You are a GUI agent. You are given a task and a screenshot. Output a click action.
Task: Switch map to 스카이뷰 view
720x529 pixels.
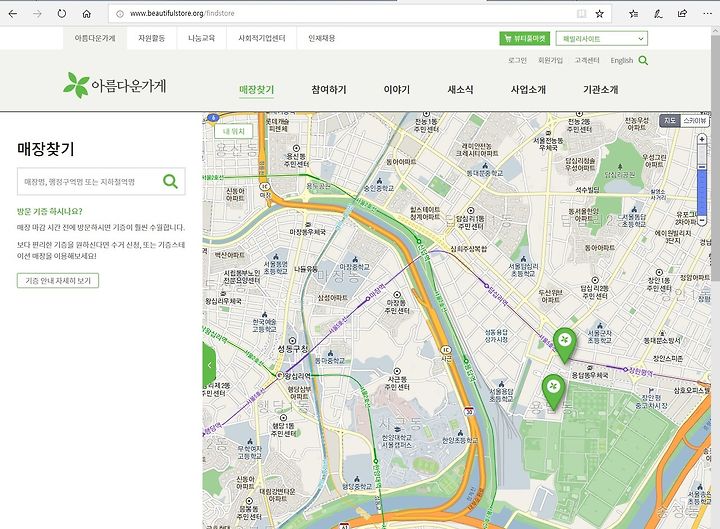click(x=694, y=120)
